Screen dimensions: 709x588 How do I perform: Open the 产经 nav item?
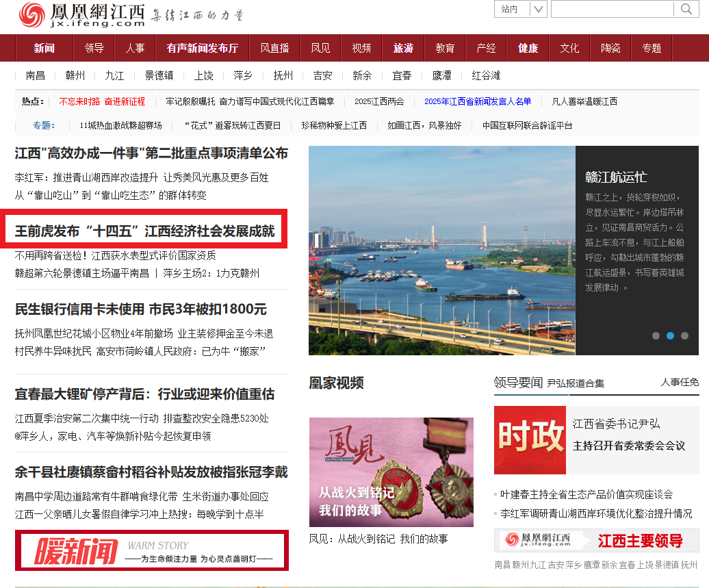coord(486,48)
